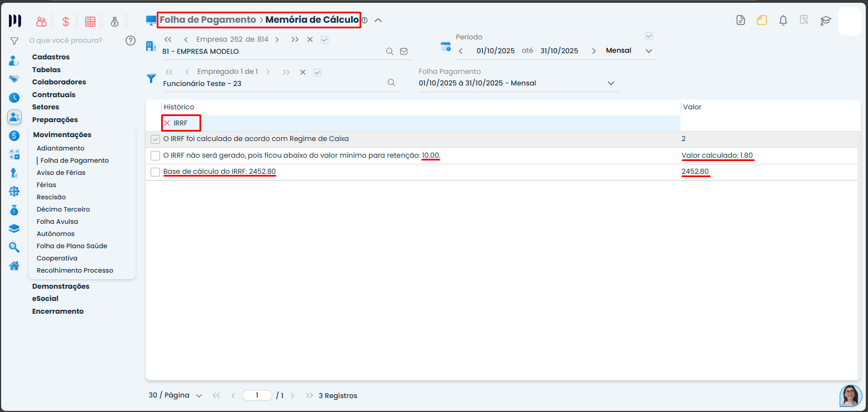Open the money bag module icon
Image resolution: width=868 pixels, height=412 pixels.
pyautogui.click(x=114, y=22)
